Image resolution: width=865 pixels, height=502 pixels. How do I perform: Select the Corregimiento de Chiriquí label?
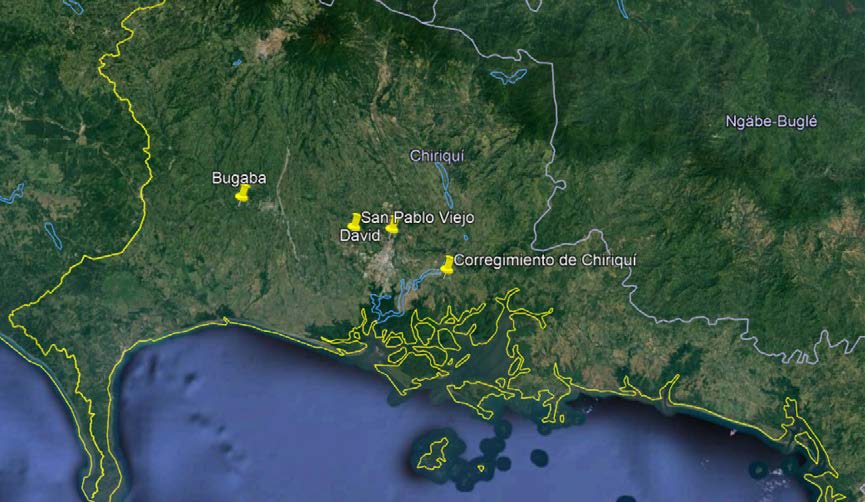pos(545,260)
